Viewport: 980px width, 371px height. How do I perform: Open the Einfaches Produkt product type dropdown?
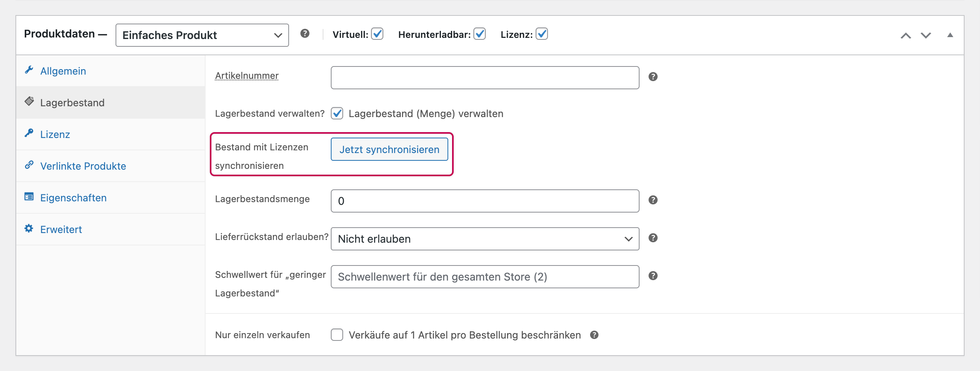tap(202, 35)
